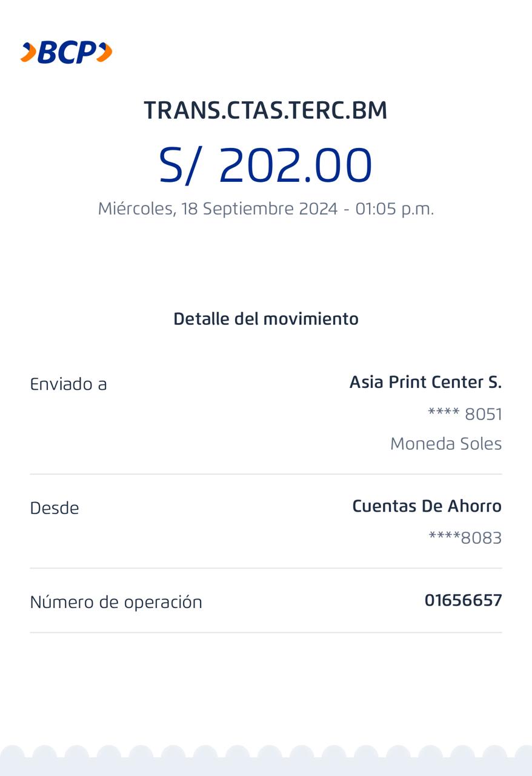Click the right orange chevron of BCP logo

(x=104, y=53)
